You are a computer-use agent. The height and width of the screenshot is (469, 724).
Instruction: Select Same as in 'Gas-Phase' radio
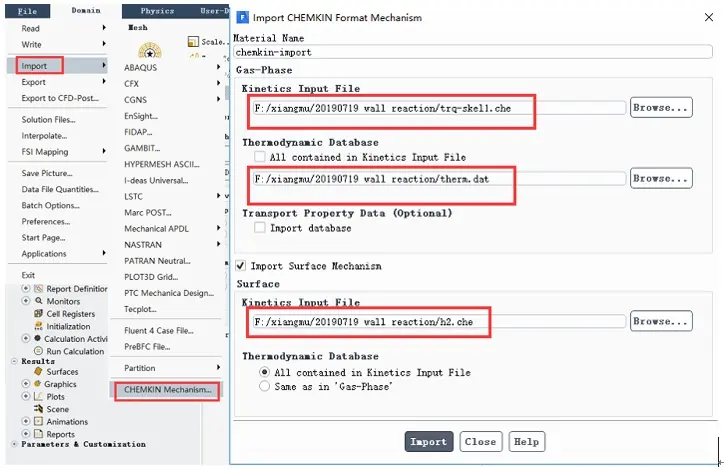(264, 386)
